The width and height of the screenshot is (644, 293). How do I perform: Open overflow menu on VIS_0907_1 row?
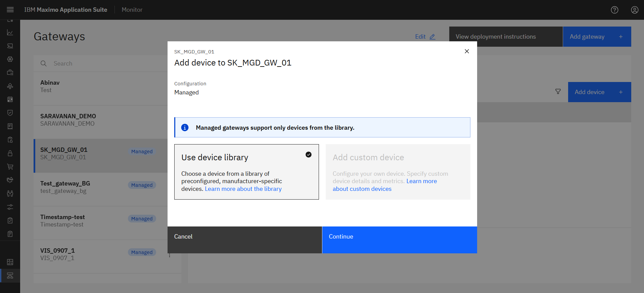[170, 255]
